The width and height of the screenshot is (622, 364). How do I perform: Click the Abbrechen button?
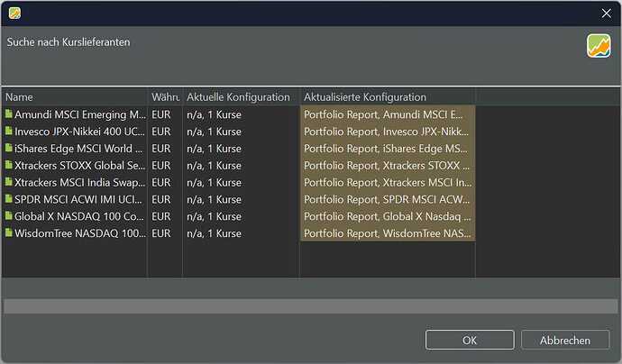(x=565, y=341)
